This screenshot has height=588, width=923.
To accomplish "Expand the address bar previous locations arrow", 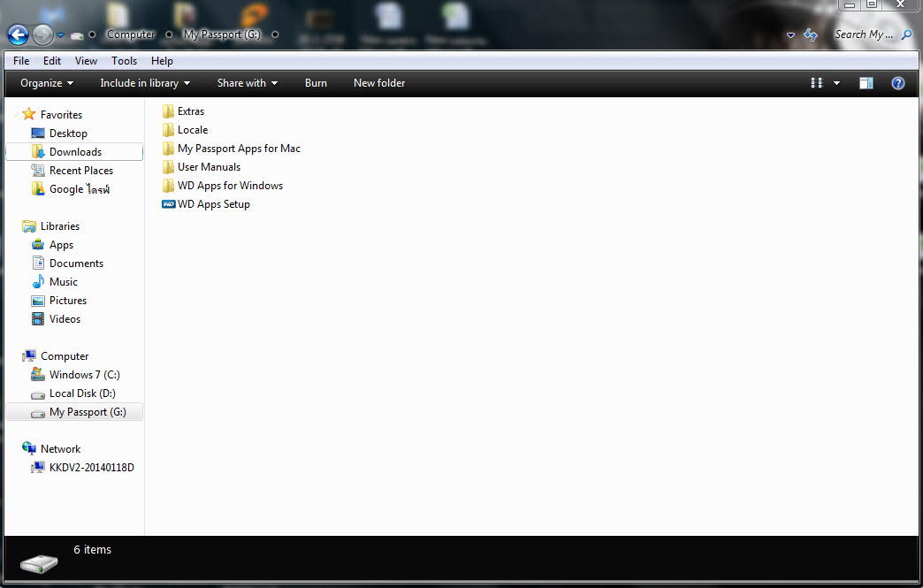I will (x=790, y=35).
